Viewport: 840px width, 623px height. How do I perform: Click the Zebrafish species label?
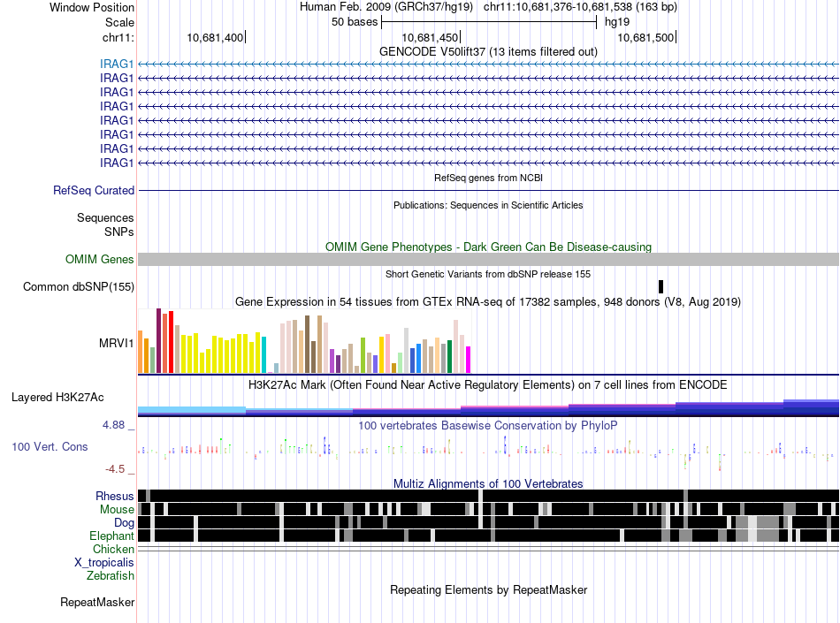111,576
